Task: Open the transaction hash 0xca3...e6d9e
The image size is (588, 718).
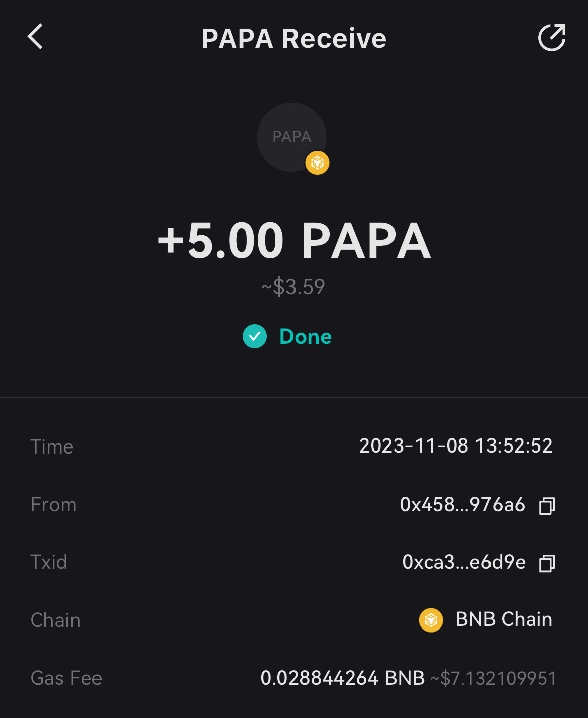Action: (463, 562)
